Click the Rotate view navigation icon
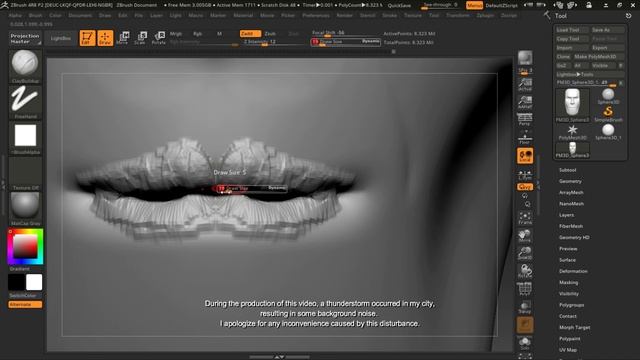Viewport: 640px width, 360px height. pos(525,271)
